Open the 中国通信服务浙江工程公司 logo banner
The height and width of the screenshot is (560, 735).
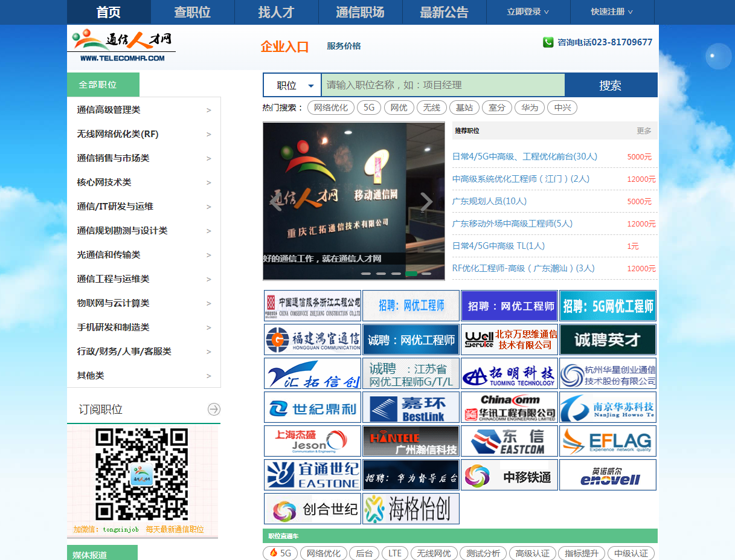click(x=312, y=306)
